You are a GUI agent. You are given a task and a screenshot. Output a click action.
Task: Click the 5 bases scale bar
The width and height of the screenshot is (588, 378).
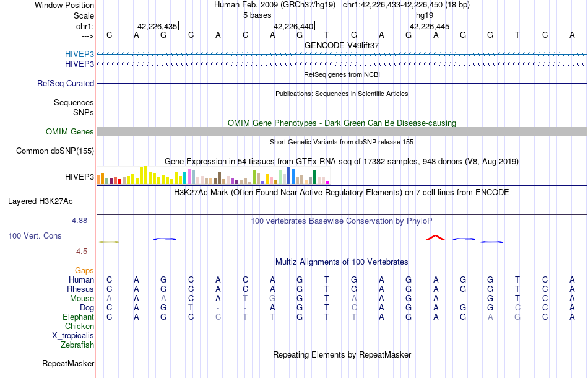click(x=342, y=15)
